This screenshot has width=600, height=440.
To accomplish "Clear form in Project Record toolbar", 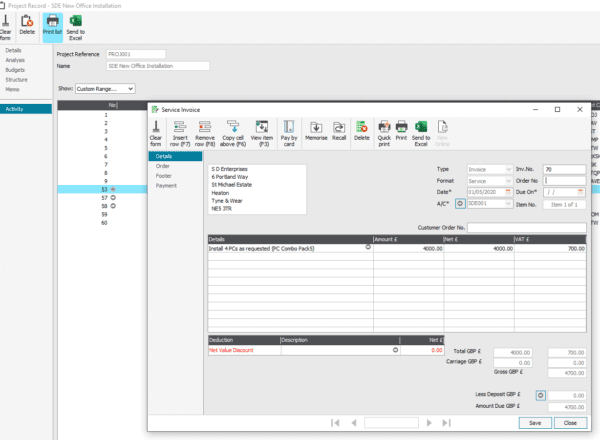I will 5,28.
